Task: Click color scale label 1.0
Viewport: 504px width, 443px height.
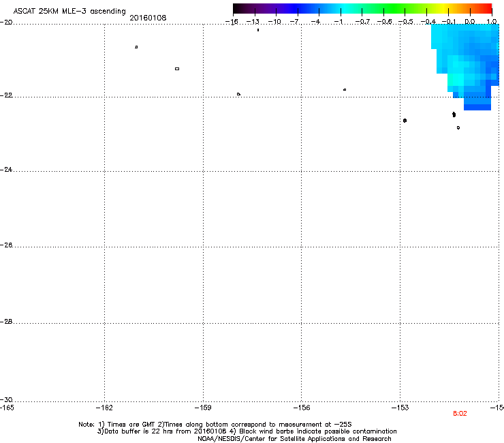Action: 492,22
